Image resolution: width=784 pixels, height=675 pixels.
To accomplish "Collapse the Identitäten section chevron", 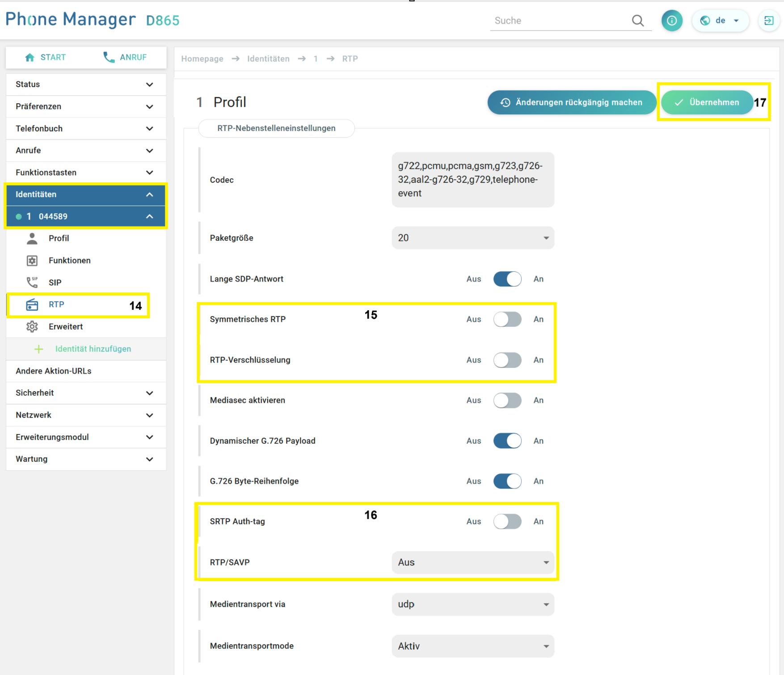I will (150, 194).
